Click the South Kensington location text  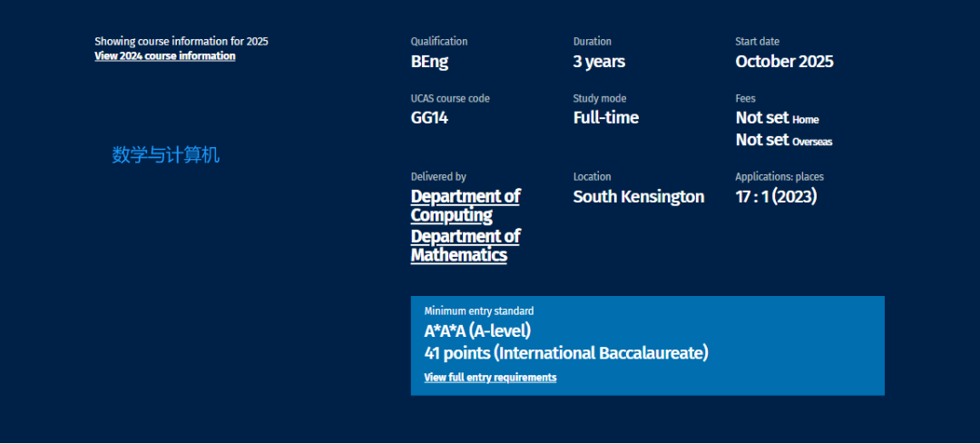638,197
